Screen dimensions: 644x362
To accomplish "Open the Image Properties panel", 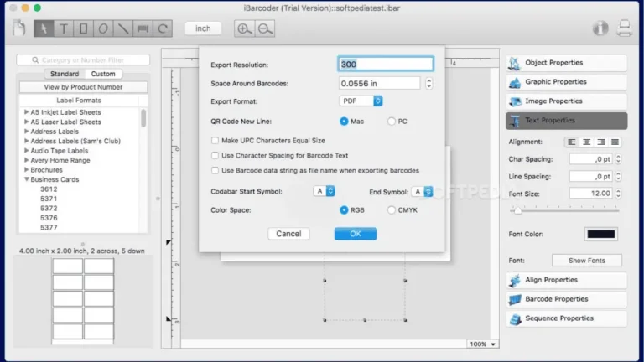I will point(566,101).
